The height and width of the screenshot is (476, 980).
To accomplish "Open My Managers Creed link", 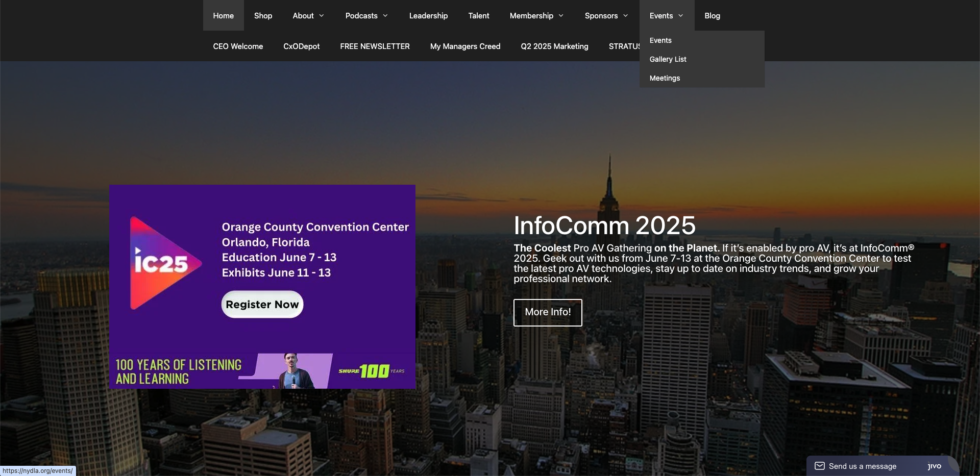I will (465, 46).
